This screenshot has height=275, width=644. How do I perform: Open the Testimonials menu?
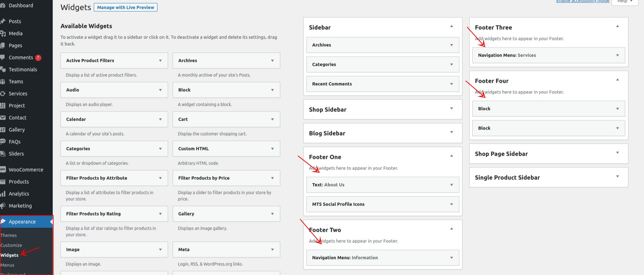[x=23, y=69]
